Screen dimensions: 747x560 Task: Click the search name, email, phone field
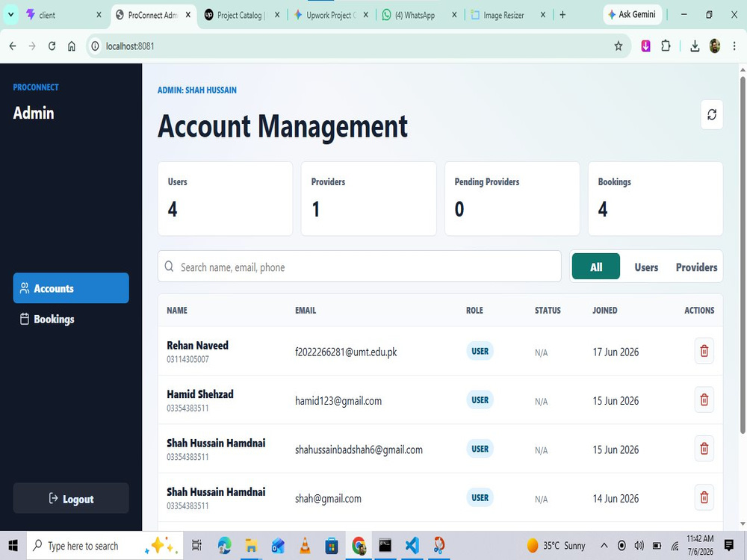point(359,267)
